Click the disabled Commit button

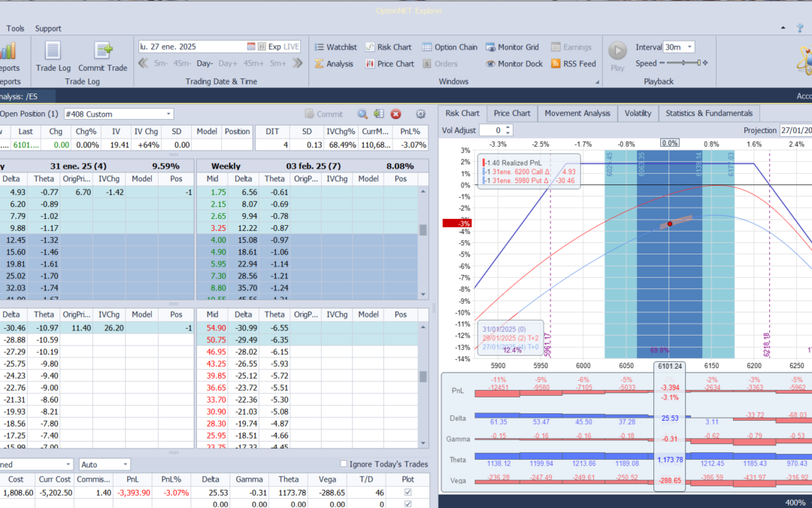323,114
